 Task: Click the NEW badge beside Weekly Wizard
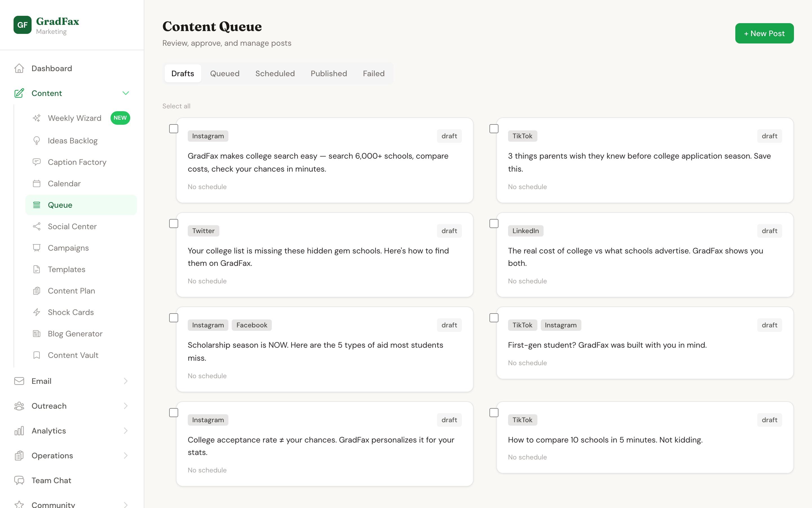120,118
